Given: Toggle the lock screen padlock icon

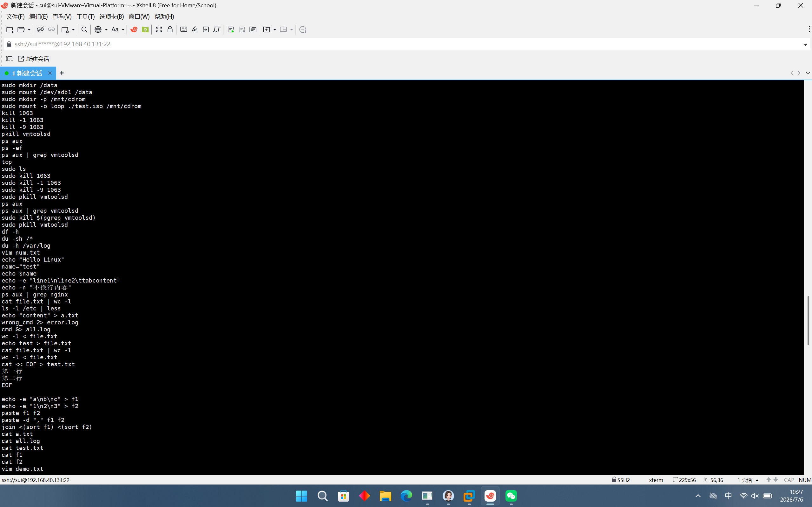Looking at the screenshot, I should click(170, 29).
